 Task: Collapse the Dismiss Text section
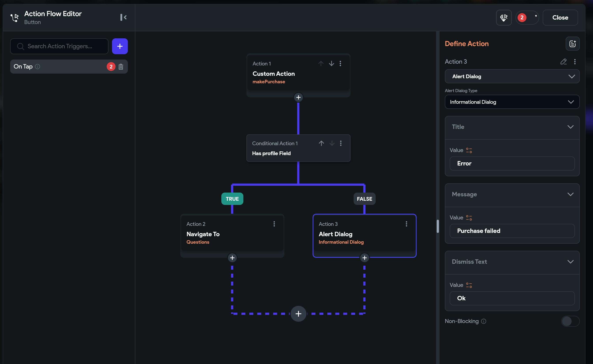coord(570,262)
